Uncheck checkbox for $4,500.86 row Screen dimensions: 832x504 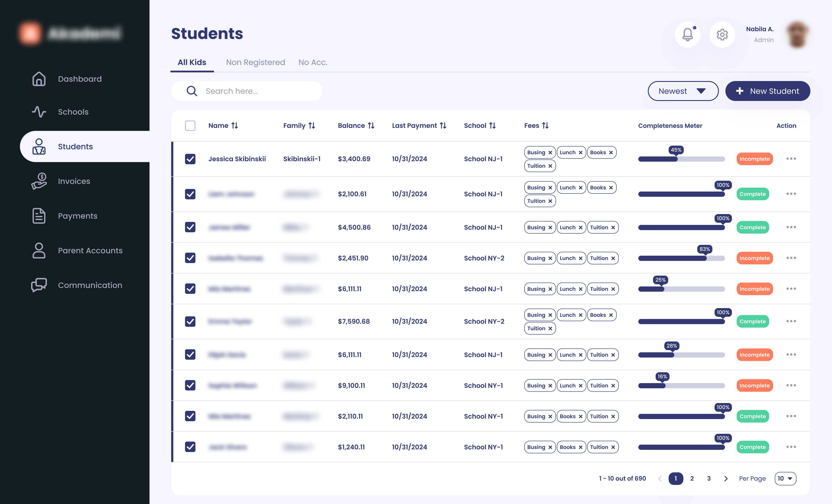(190, 227)
